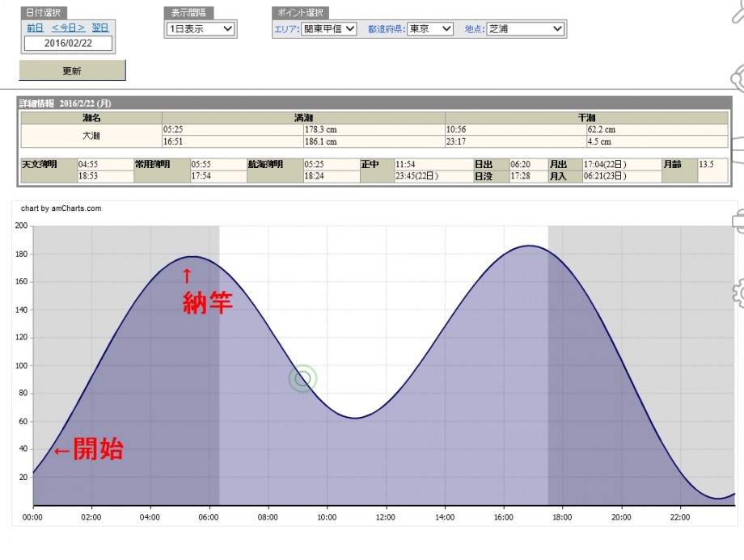Select low tide time 23:17 cell
Image resolution: width=744 pixels, height=560 pixels.
pos(515,141)
